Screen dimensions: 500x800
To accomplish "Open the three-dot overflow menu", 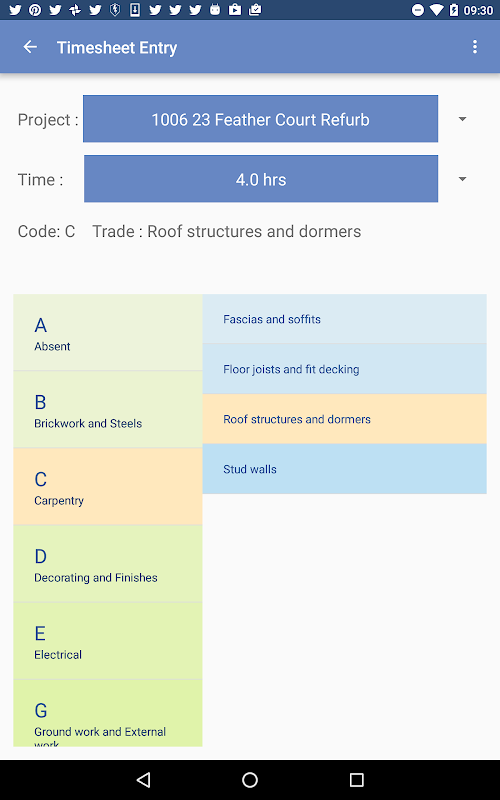I will tap(474, 47).
